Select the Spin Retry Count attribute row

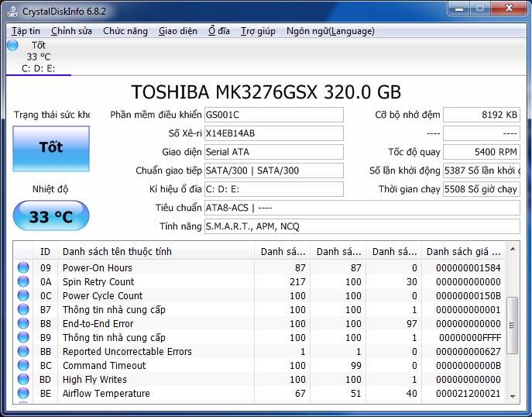tap(259, 281)
